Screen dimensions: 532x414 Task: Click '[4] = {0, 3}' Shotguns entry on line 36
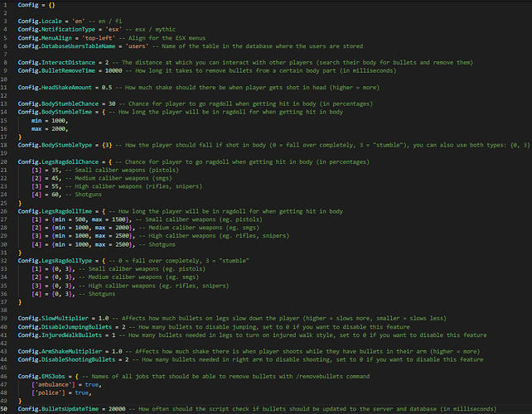[53, 294]
